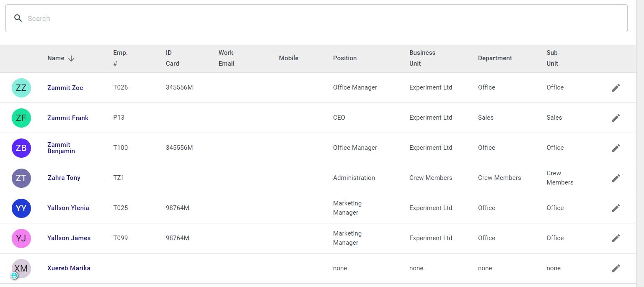Image resolution: width=644 pixels, height=287 pixels.
Task: Open Yallson James employee profile
Action: [x=69, y=238]
